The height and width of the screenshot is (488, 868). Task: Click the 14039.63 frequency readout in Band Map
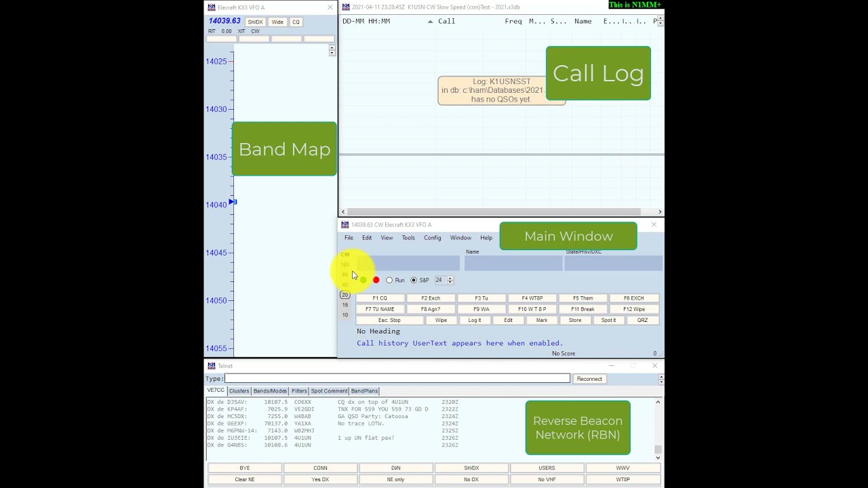pos(224,21)
